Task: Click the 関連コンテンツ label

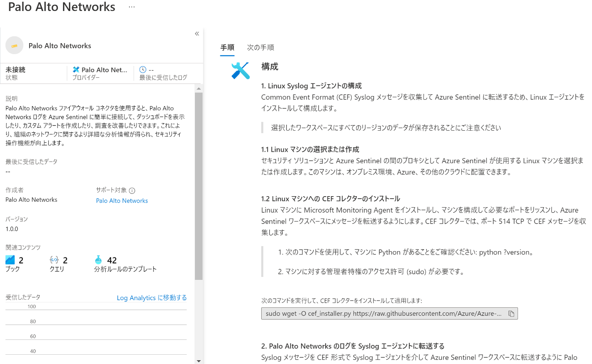Action: click(23, 247)
